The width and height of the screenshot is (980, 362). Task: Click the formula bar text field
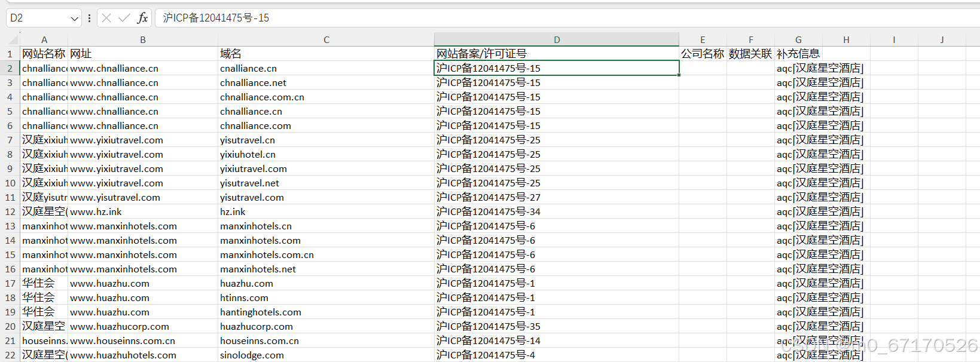567,18
